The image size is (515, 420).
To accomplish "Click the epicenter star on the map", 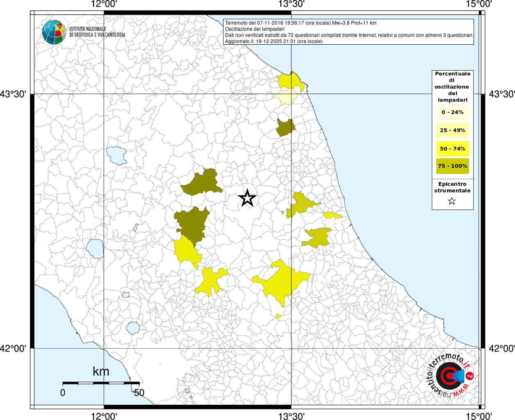I will click(x=247, y=199).
